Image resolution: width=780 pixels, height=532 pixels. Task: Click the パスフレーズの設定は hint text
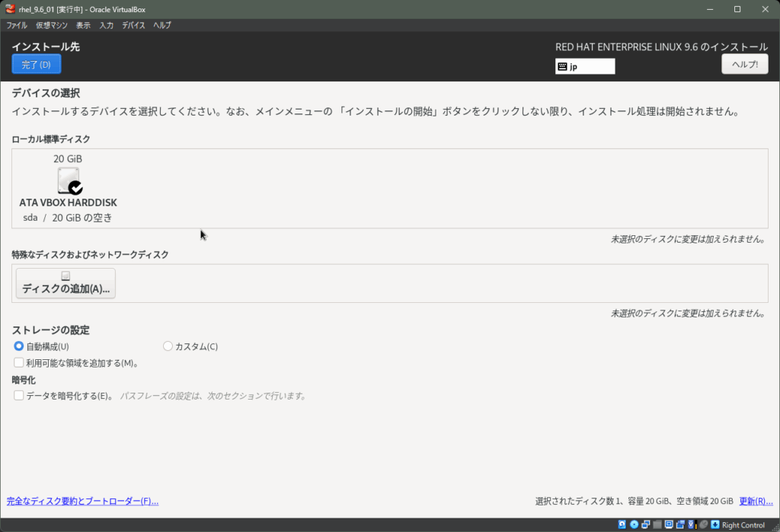point(213,396)
